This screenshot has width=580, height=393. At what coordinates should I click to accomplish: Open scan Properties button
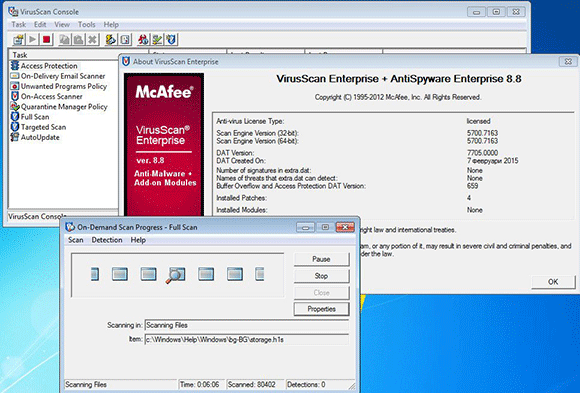point(321,309)
